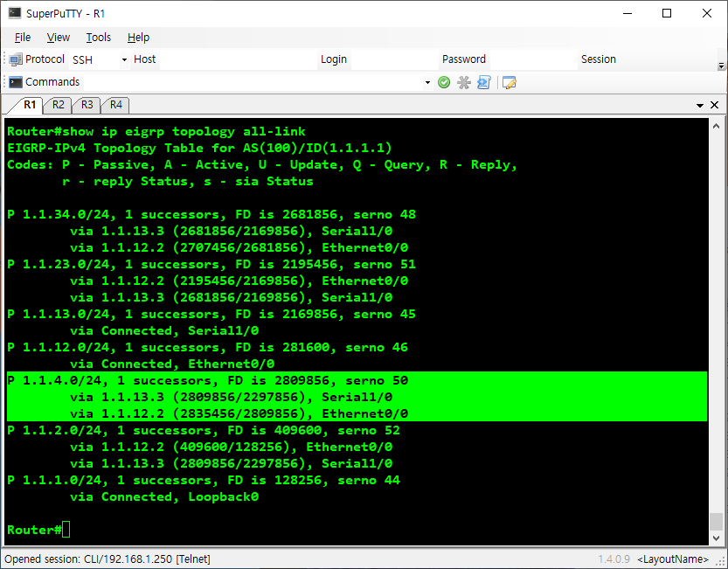728x569 pixels.
Task: Click the 'via Connected, Loopback0' line
Action: point(164,497)
